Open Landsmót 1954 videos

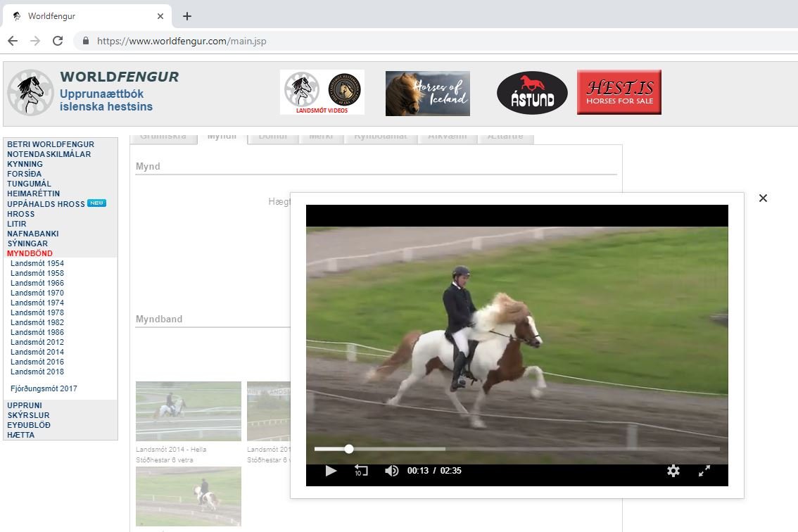[37, 263]
